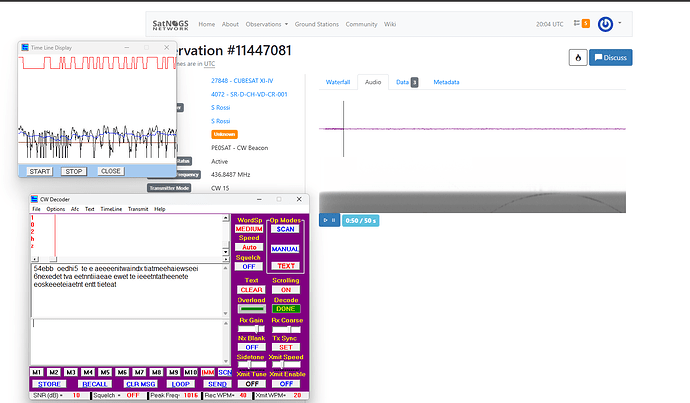Open the File menu in CW Decoder

pyautogui.click(x=37, y=209)
